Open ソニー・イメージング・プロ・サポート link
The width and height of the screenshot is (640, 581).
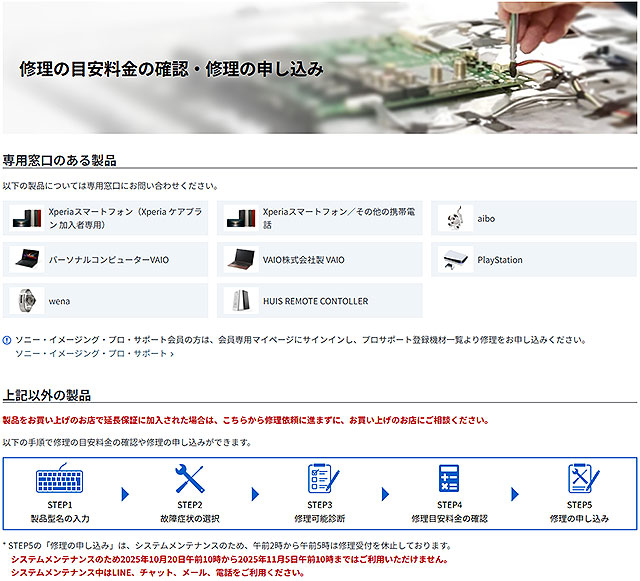click(92, 354)
